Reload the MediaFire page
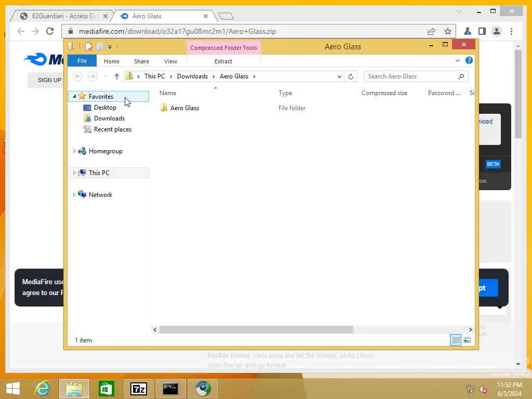The width and height of the screenshot is (532, 399). coord(50,31)
